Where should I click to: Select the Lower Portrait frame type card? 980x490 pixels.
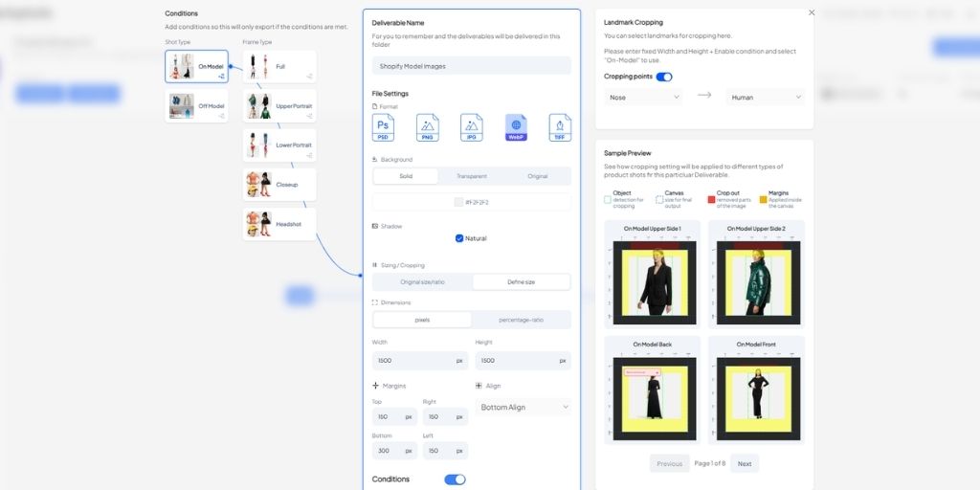coord(279,145)
